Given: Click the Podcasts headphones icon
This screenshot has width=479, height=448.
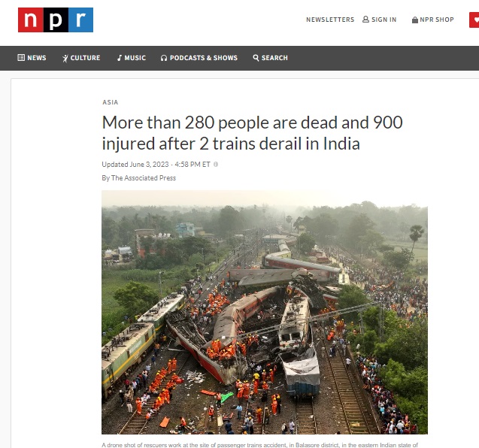Looking at the screenshot, I should [x=164, y=58].
